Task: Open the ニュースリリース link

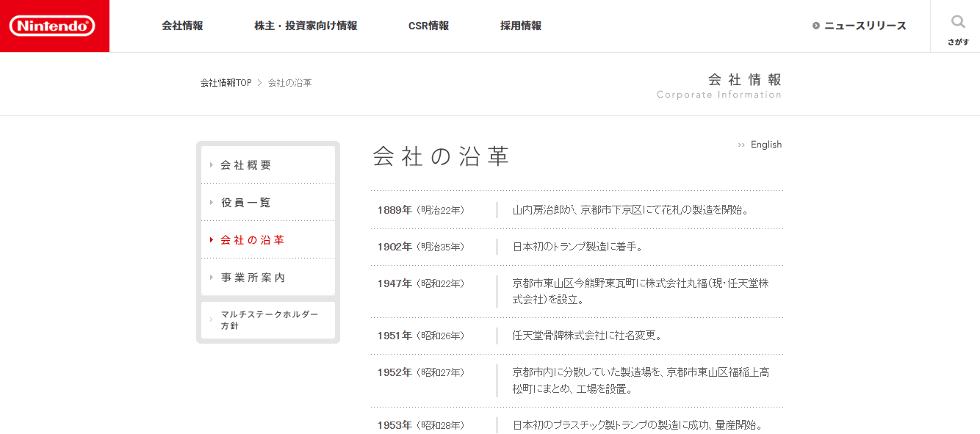Action: coord(865,26)
